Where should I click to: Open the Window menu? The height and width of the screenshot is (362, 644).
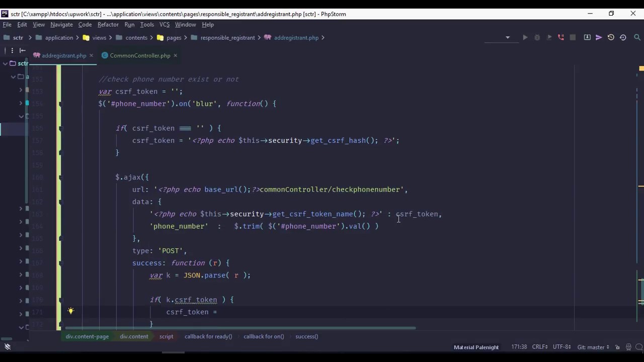coord(185,25)
